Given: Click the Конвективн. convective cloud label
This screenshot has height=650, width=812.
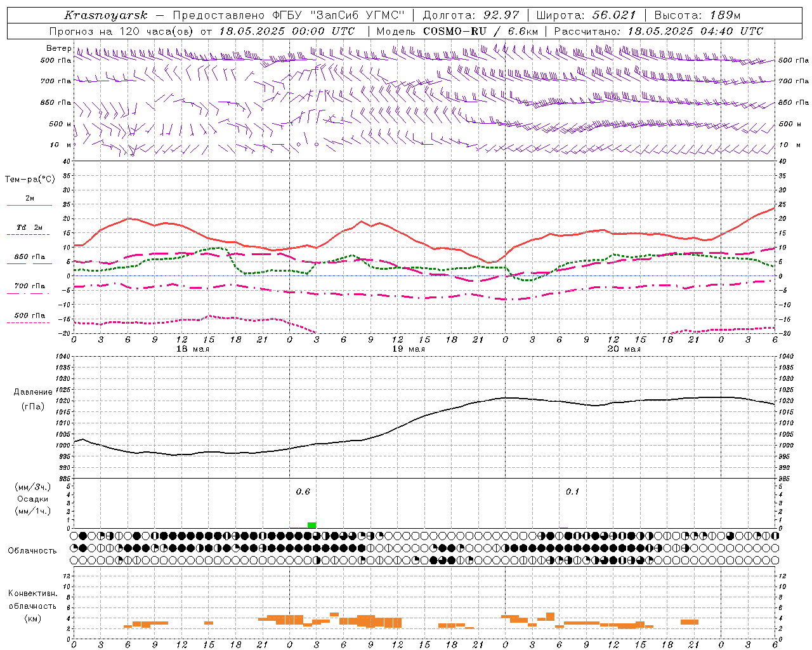Looking at the screenshot, I should tap(33, 594).
